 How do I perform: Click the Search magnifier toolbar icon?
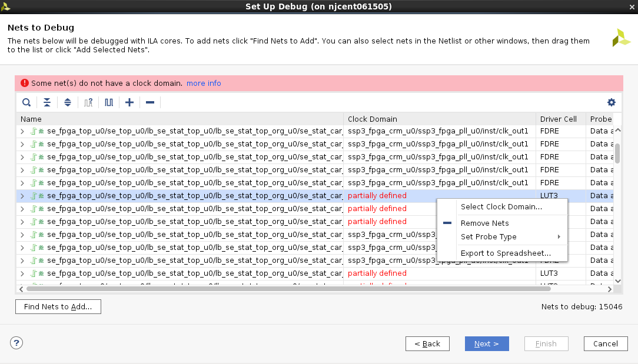26,102
